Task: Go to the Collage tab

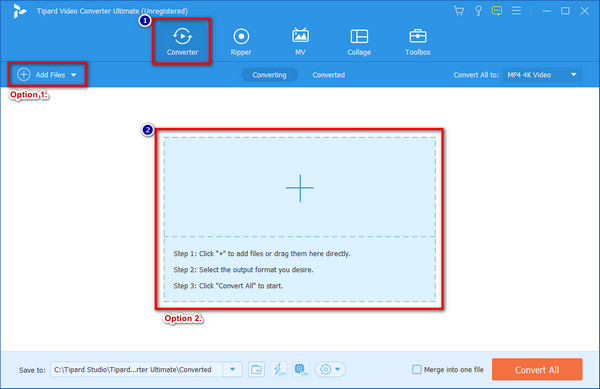Action: pos(359,42)
